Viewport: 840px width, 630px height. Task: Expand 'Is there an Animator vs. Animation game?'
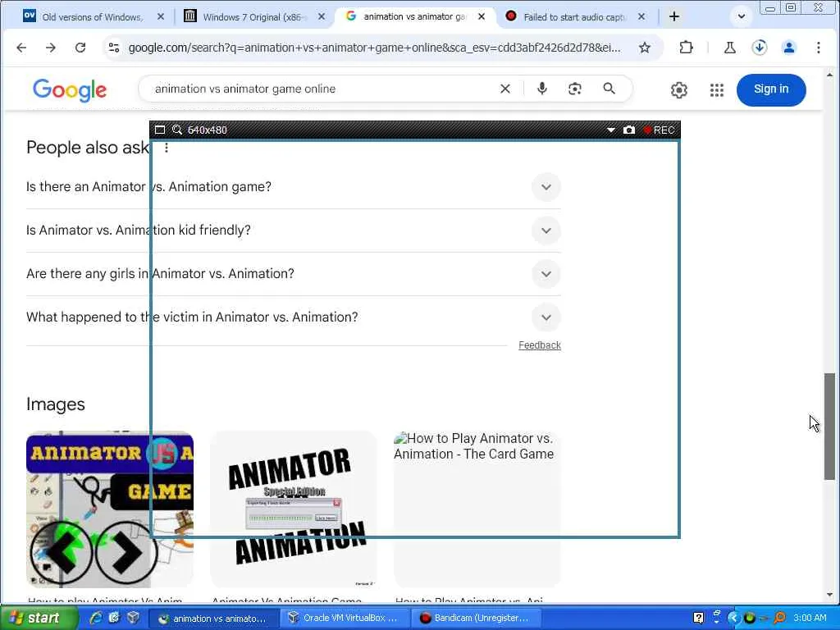click(294, 187)
